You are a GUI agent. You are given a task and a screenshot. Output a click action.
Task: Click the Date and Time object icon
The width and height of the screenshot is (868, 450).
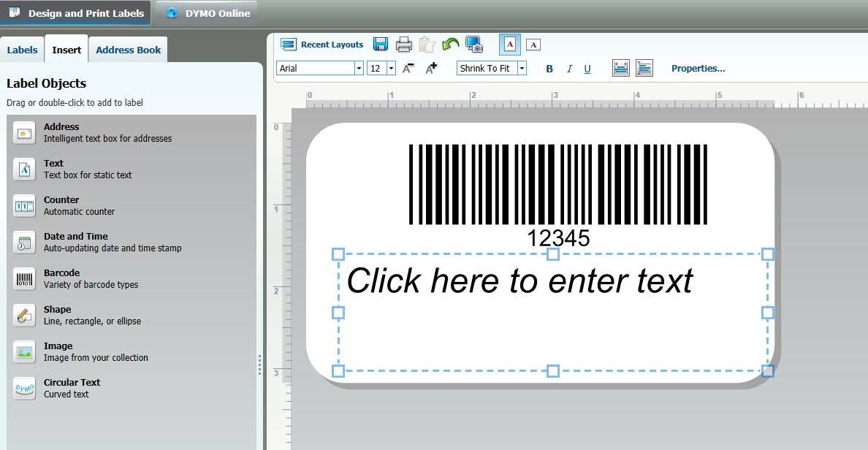click(24, 243)
